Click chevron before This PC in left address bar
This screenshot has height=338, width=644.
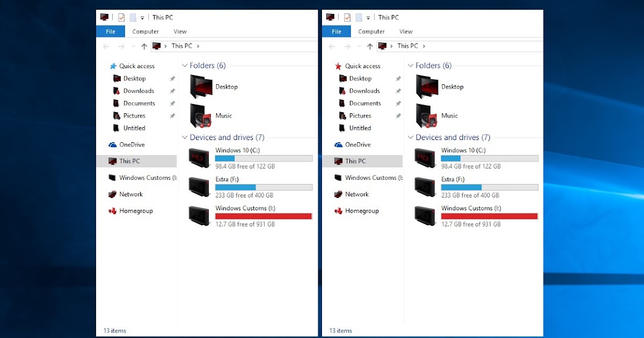pyautogui.click(x=166, y=46)
